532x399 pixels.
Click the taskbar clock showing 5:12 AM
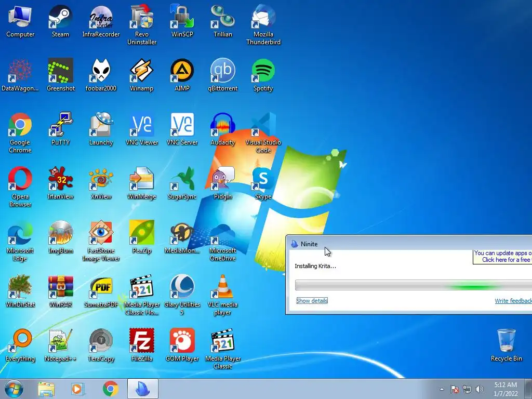click(506, 389)
